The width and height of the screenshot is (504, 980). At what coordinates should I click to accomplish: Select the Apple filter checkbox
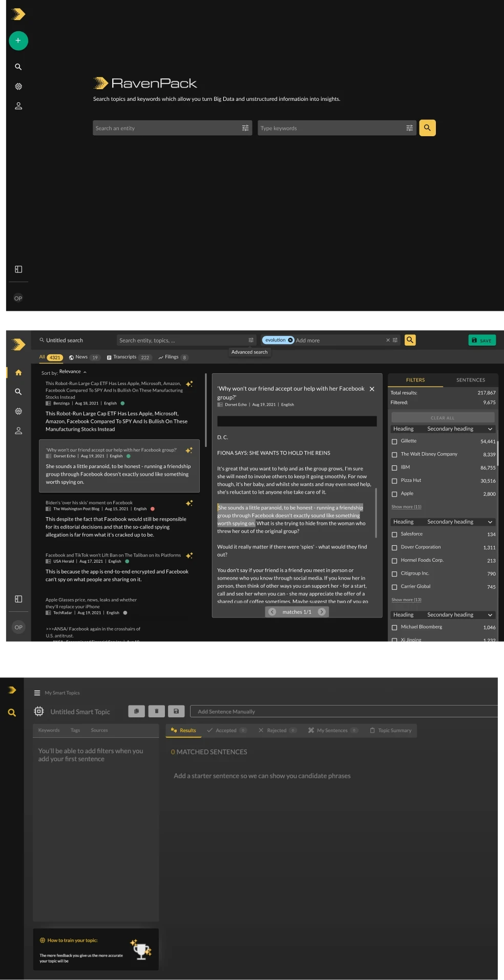pos(394,494)
